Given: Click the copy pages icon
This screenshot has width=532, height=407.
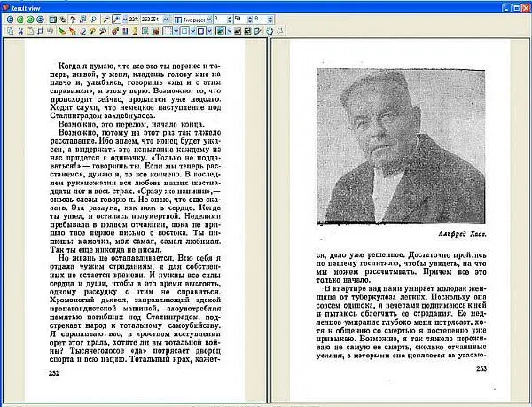Looking at the screenshot, I should click(x=10, y=31).
